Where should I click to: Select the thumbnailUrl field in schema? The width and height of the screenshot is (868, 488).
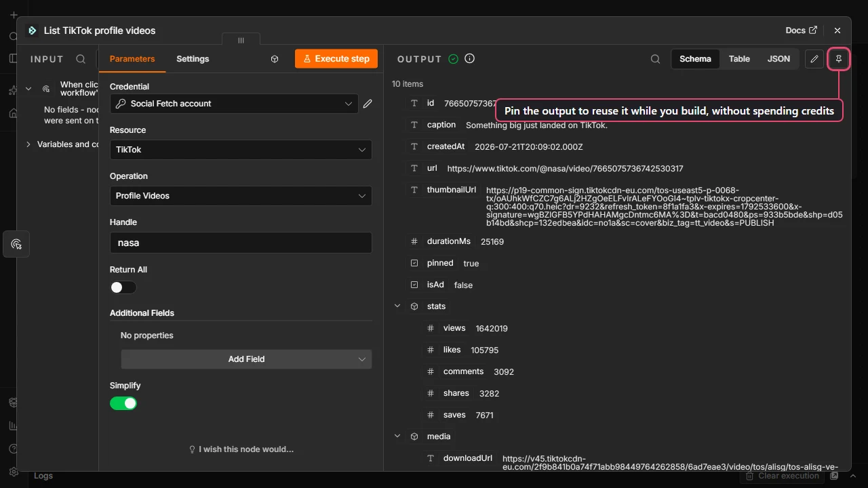coord(452,190)
